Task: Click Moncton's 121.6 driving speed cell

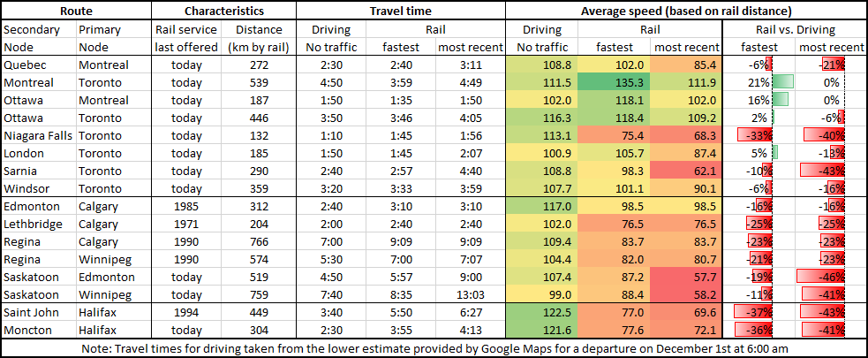Action: [x=541, y=330]
